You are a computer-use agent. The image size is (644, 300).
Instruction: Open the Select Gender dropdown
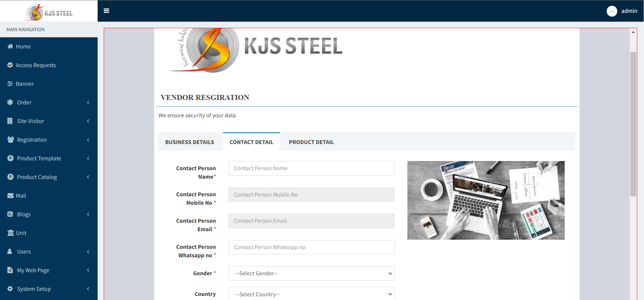pyautogui.click(x=311, y=273)
